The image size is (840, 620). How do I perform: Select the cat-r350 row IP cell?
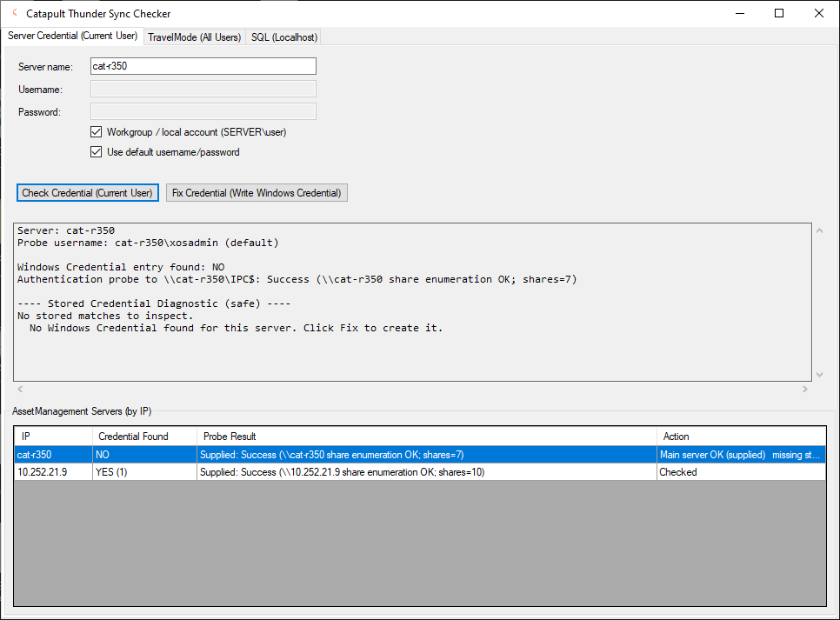[53, 455]
